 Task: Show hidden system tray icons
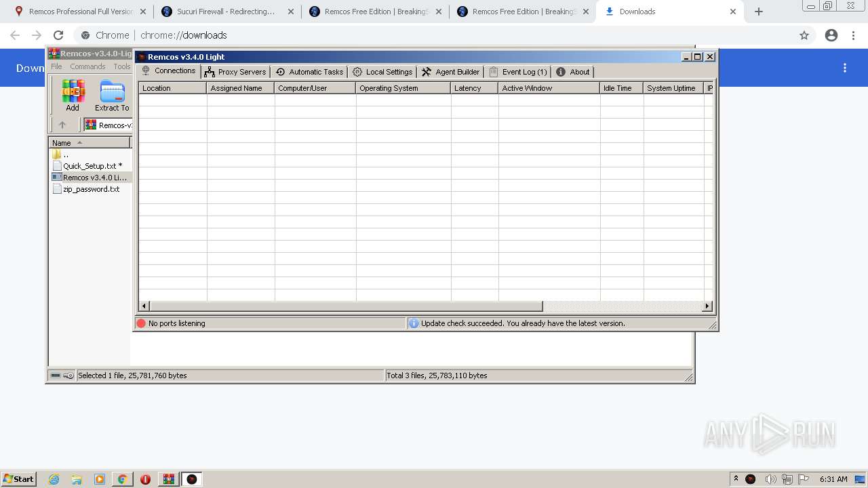pyautogui.click(x=736, y=479)
